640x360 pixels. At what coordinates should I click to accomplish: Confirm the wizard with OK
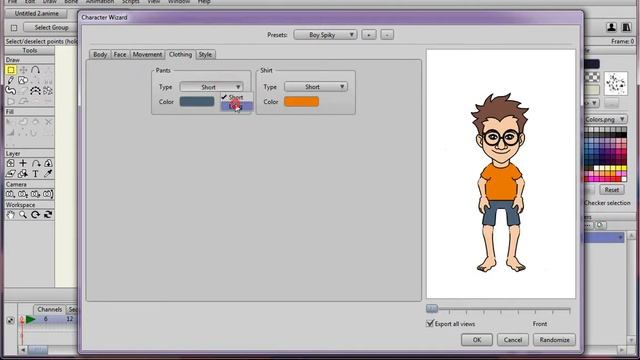(477, 340)
